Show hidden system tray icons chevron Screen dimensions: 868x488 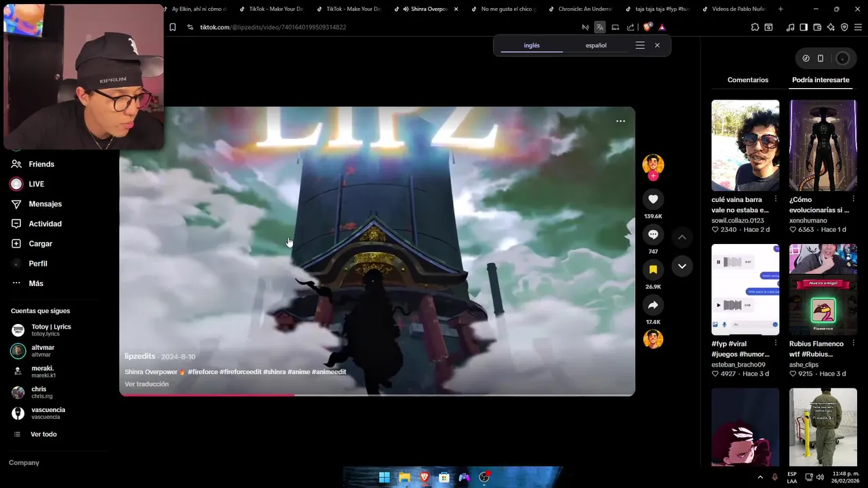(x=759, y=477)
